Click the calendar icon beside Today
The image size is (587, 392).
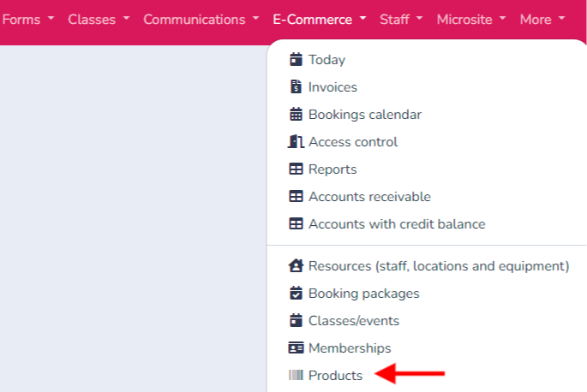point(296,59)
